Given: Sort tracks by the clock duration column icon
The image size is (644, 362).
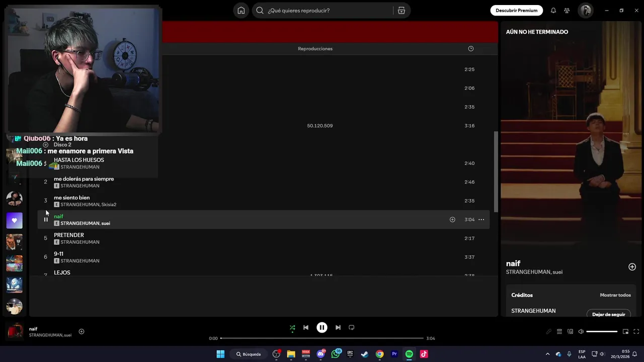Looking at the screenshot, I should click(471, 49).
